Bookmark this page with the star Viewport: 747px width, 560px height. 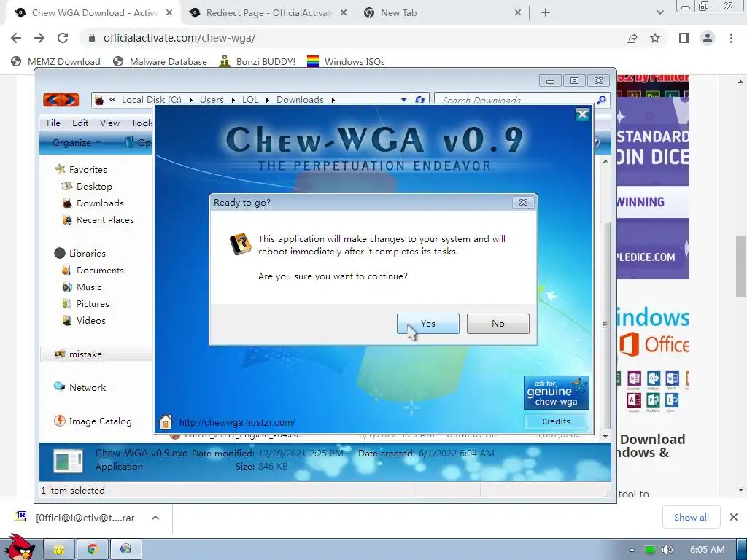(655, 38)
